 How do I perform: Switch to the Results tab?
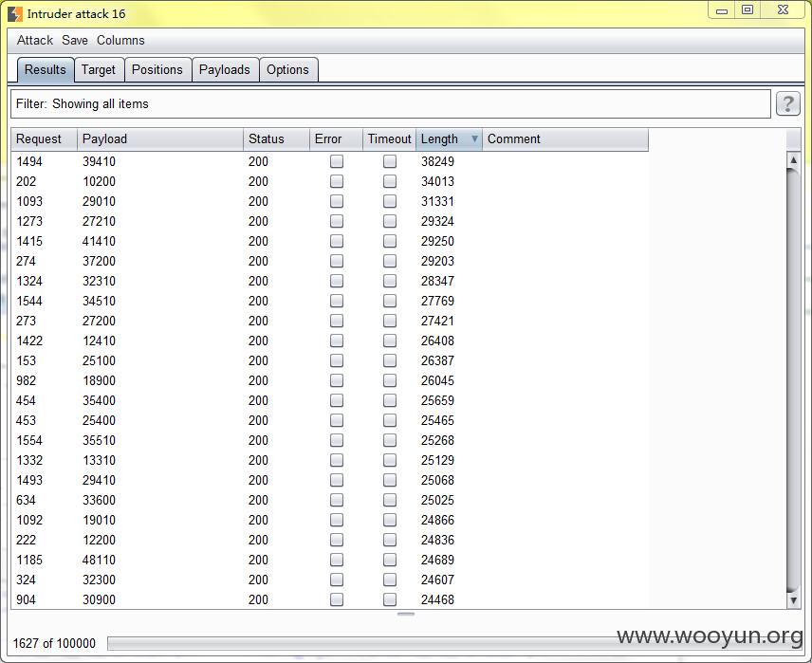coord(46,69)
